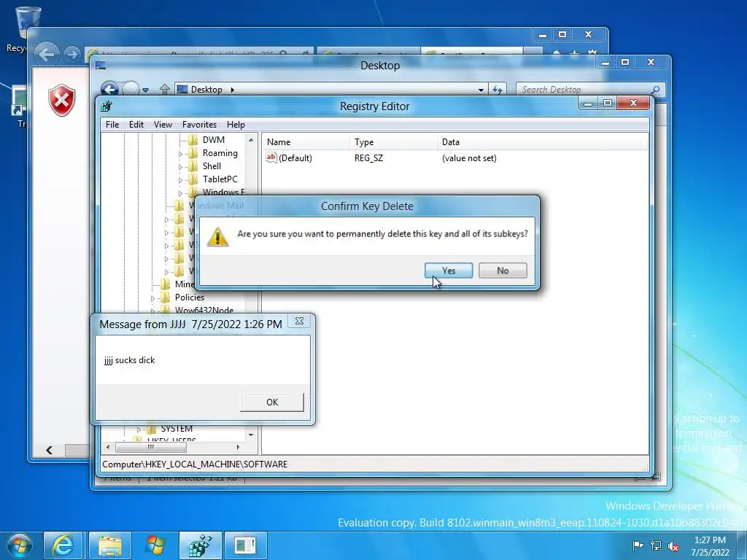Image resolution: width=747 pixels, height=560 pixels.
Task: Open the Help menu in Registry Editor
Action: [x=236, y=124]
